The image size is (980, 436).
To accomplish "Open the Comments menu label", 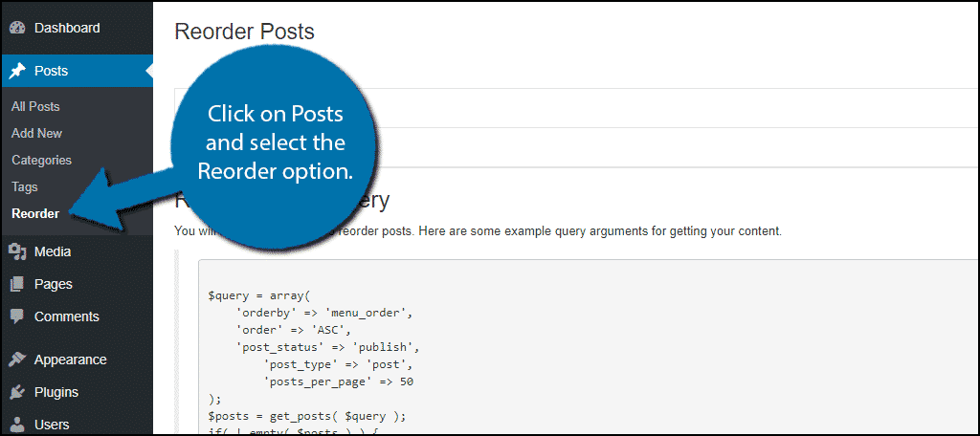I will coord(67,316).
